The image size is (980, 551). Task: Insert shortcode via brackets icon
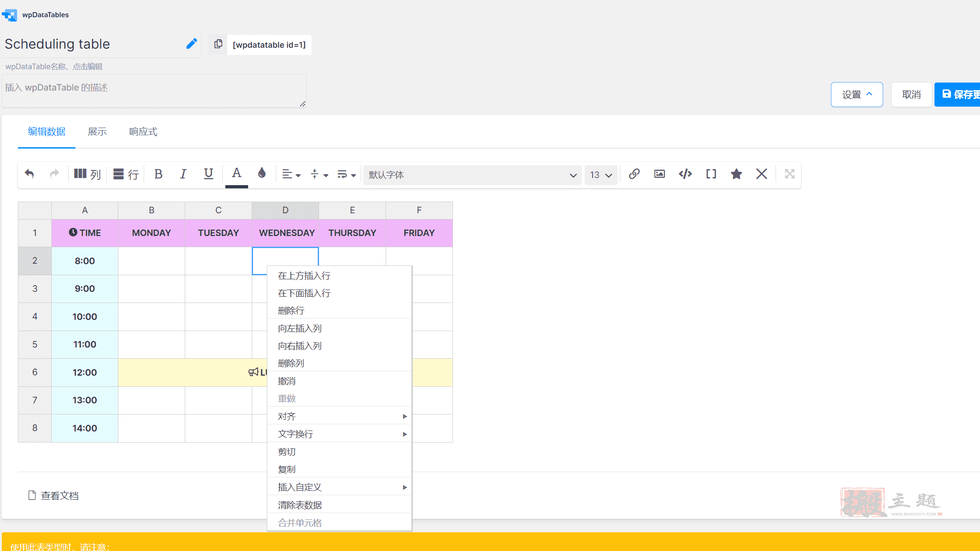pyautogui.click(x=711, y=174)
